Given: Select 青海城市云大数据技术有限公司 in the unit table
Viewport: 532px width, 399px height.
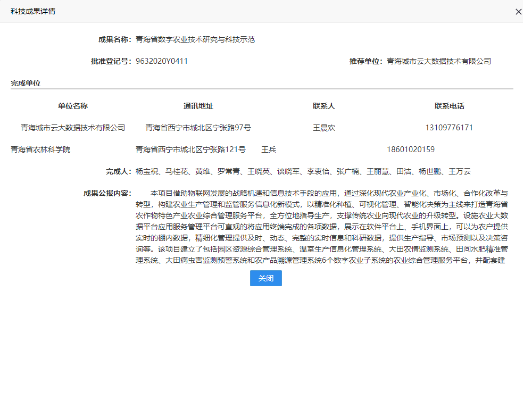Looking at the screenshot, I should coord(73,128).
